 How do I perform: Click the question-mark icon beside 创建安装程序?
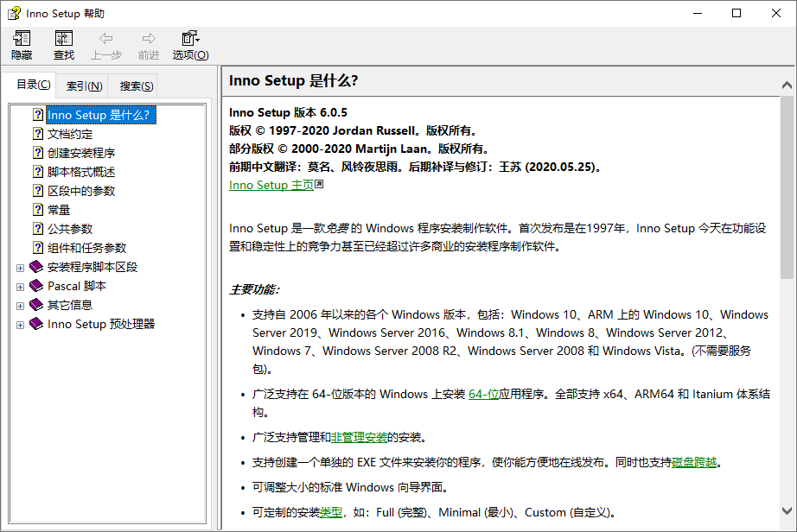[37, 152]
